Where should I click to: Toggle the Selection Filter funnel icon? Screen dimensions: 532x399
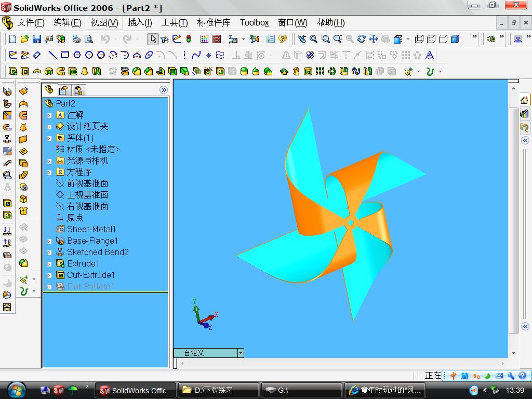(x=165, y=39)
